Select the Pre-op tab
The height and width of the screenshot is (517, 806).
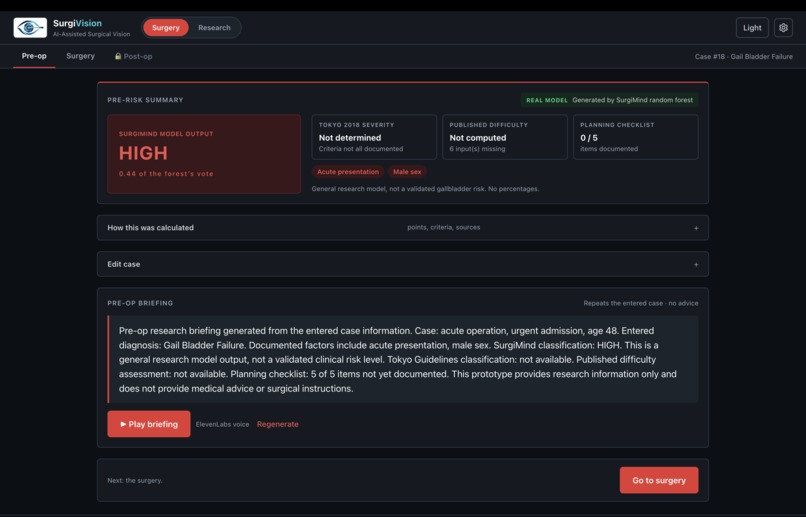[34, 56]
